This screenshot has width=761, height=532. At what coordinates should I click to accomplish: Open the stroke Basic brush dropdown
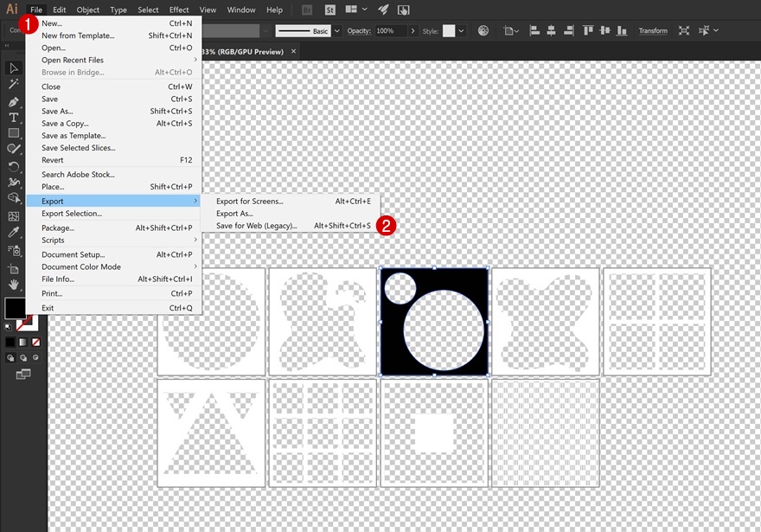(336, 31)
